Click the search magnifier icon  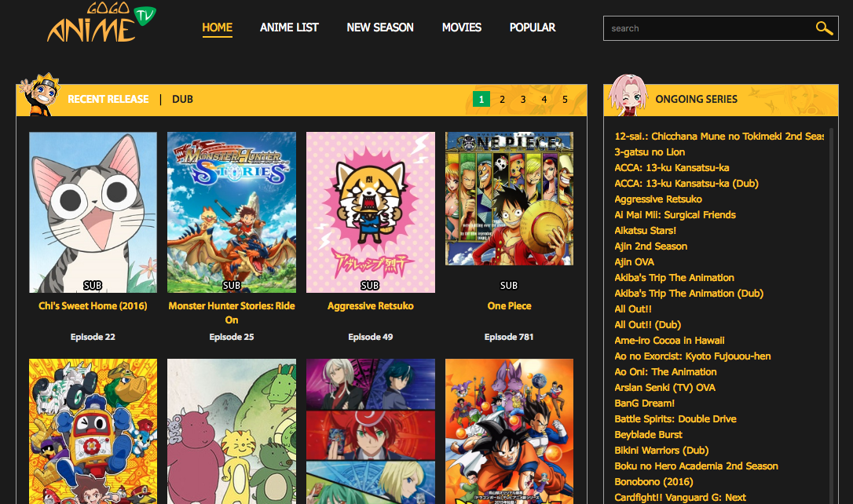pyautogui.click(x=824, y=28)
